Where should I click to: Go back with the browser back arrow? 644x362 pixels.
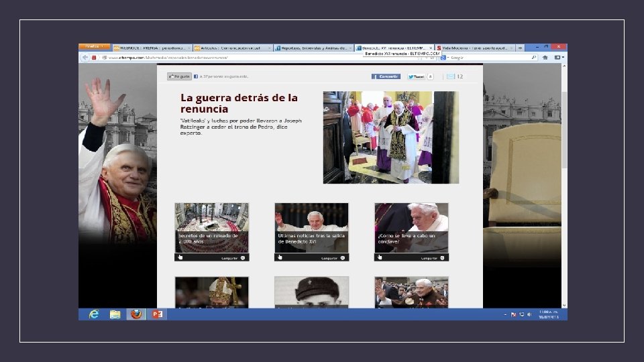coord(85,58)
